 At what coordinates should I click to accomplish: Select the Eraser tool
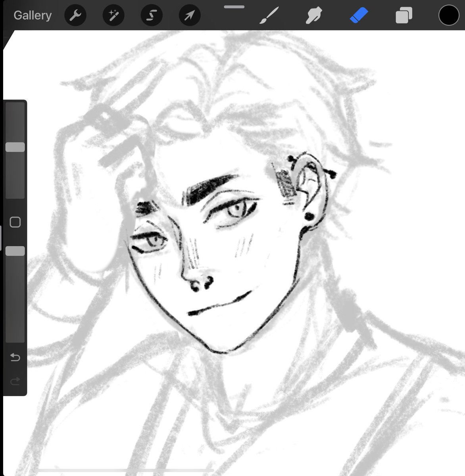[x=358, y=15]
